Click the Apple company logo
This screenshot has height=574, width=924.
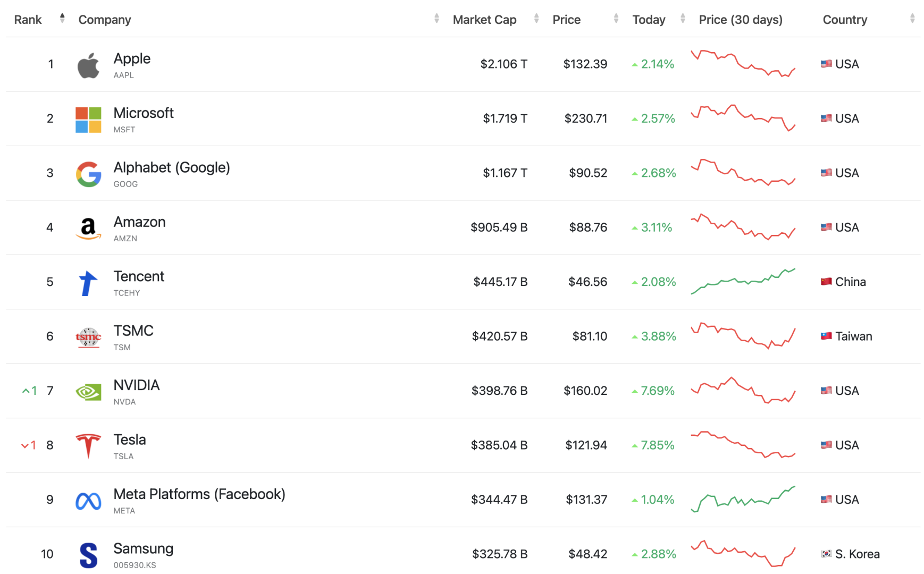click(x=88, y=65)
